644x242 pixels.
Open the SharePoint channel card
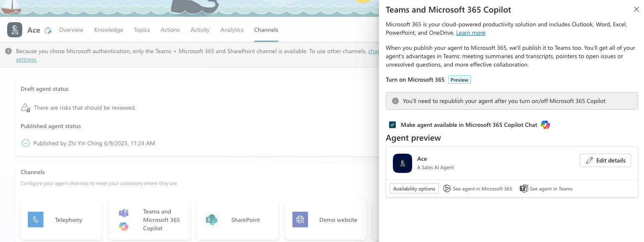pos(237,220)
